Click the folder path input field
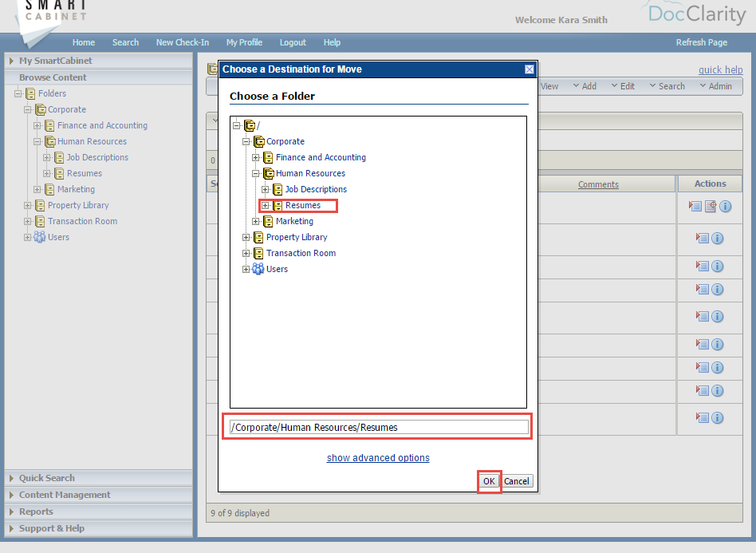The height and width of the screenshot is (553, 756). click(x=377, y=426)
